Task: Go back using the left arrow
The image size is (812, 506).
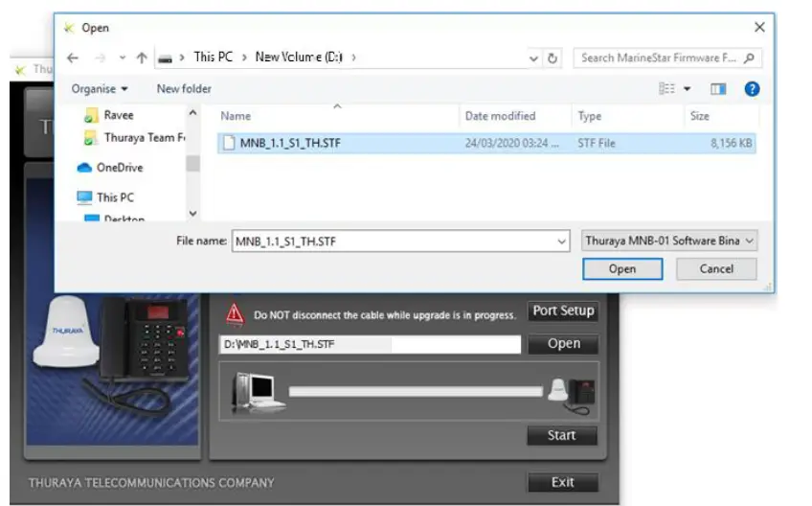Action: (x=73, y=58)
